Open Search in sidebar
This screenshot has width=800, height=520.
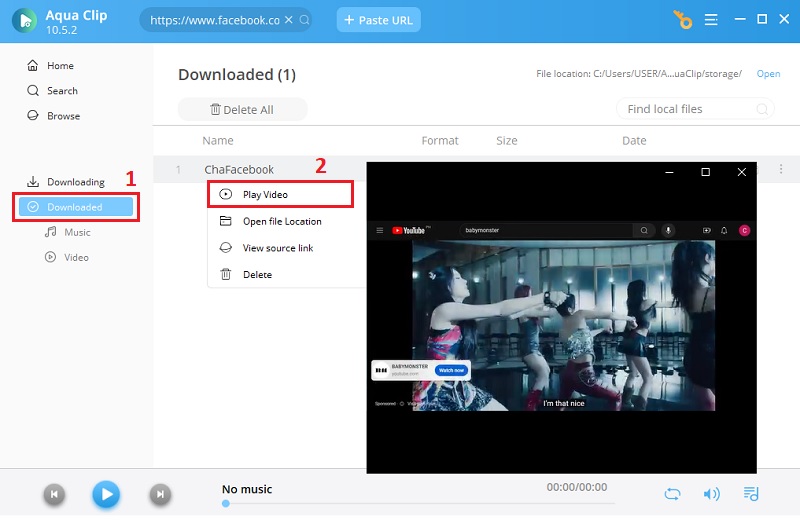tap(52, 90)
